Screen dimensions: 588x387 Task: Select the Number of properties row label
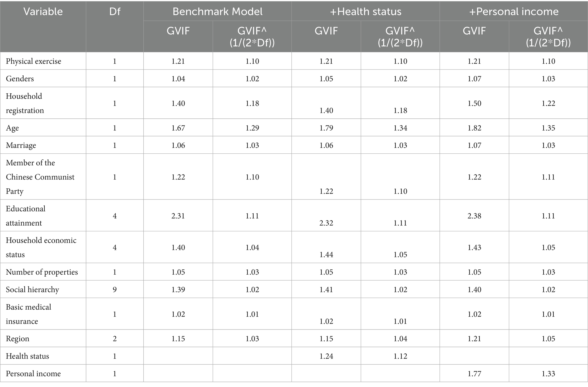click(x=42, y=272)
